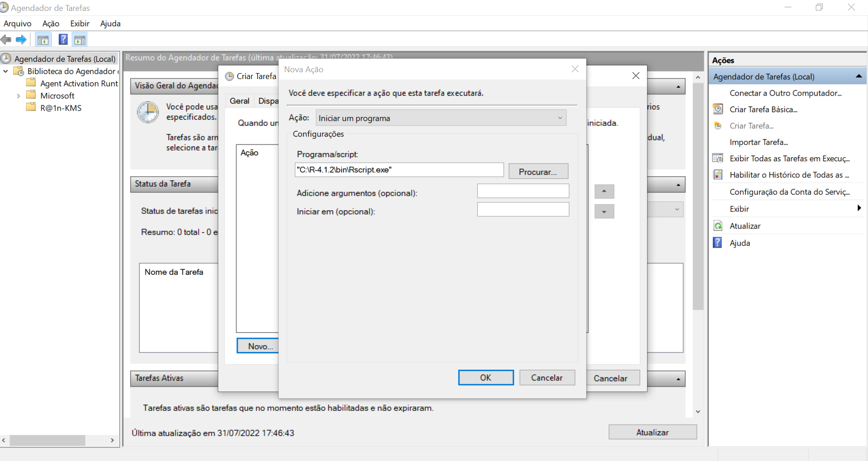Click Cancelar in the Criar Tarefa window
This screenshot has height=461, width=868.
pos(613,378)
